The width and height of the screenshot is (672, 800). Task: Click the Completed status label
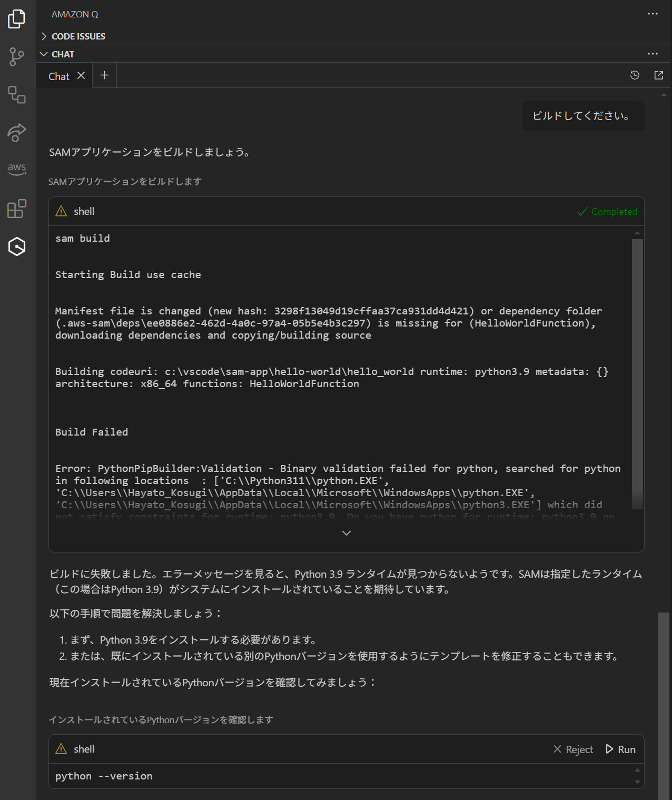pos(608,212)
